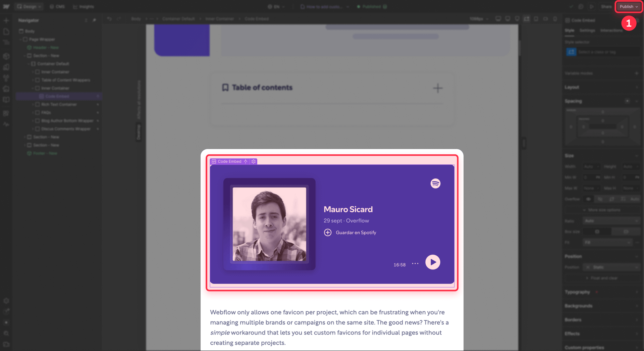Screen dimensions: 644x351
Task: Select the Code Embed row in Navigator
Action: 59,96
